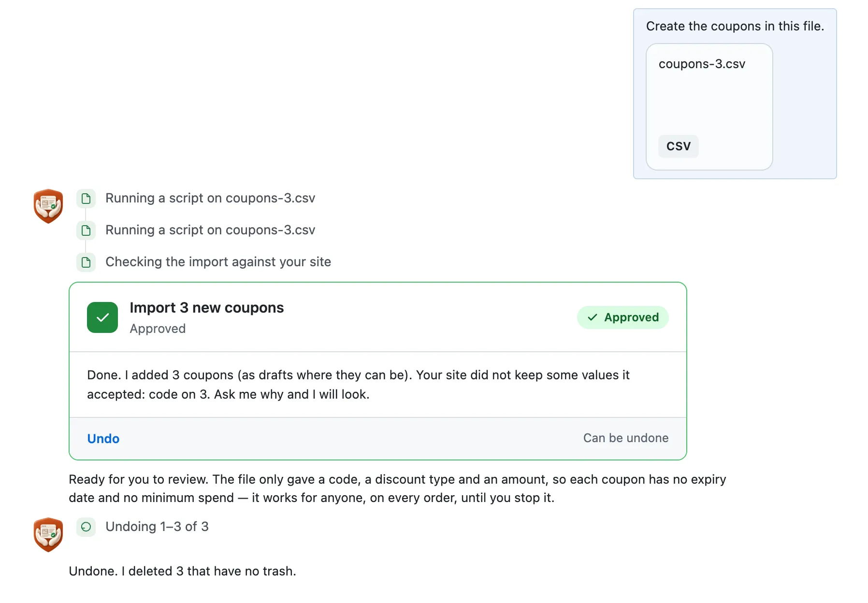Screen dimensions: 868x603
Task: Click the file icon beside Checking the import
Action: [86, 262]
